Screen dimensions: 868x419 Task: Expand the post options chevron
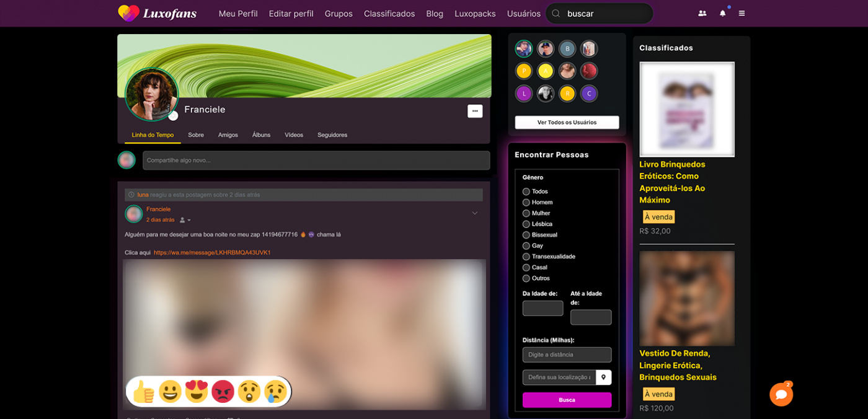(x=475, y=213)
